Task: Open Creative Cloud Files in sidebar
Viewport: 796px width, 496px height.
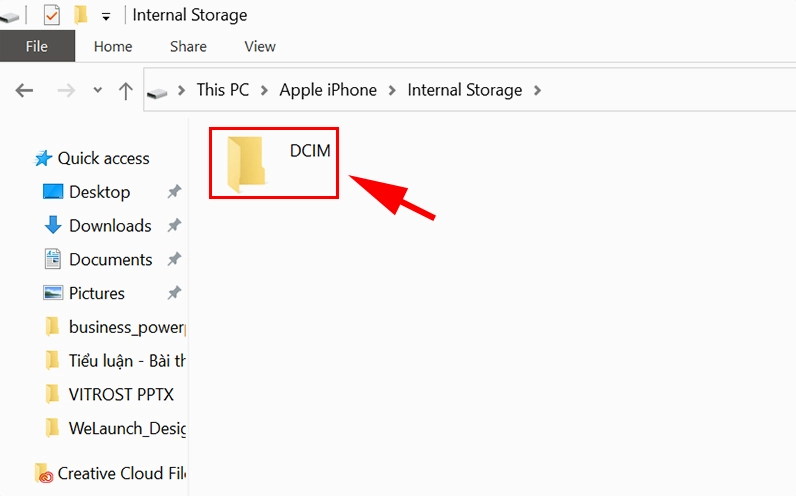Action: (120, 473)
